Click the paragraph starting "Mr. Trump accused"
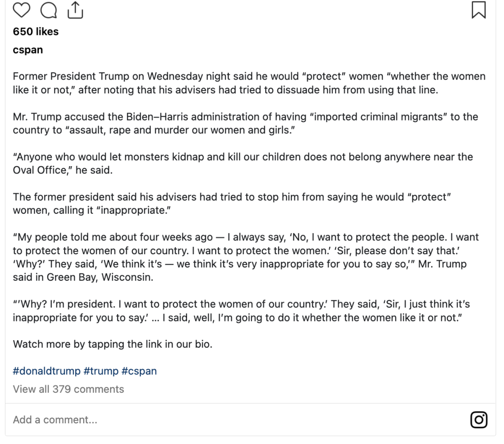This screenshot has width=504, height=444. click(x=245, y=123)
